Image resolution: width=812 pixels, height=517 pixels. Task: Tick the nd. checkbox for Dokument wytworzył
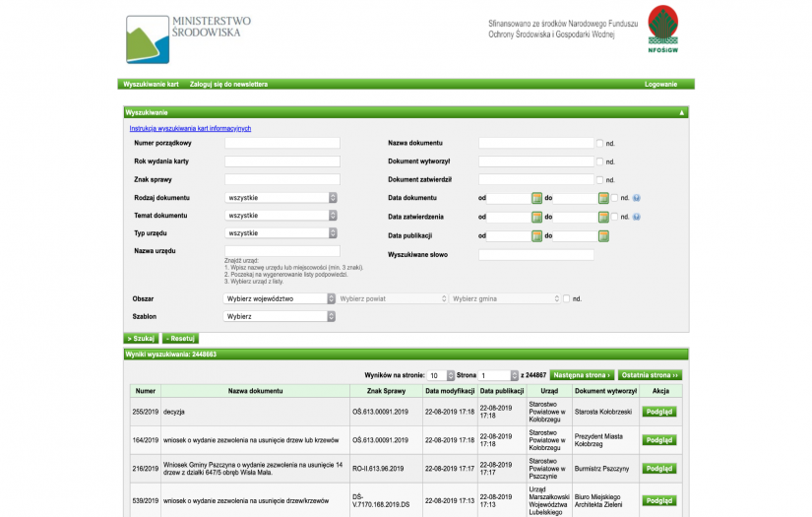tap(599, 162)
